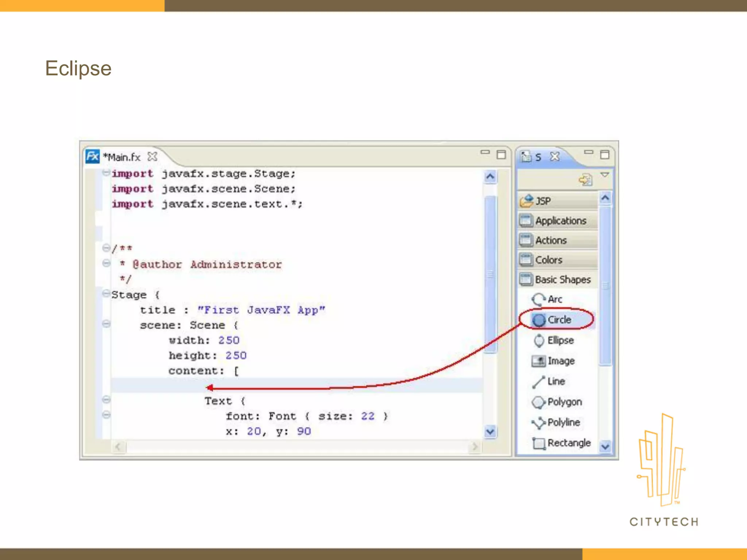
Task: Click editor horizontal scrollbar left arrow
Action: 119,446
